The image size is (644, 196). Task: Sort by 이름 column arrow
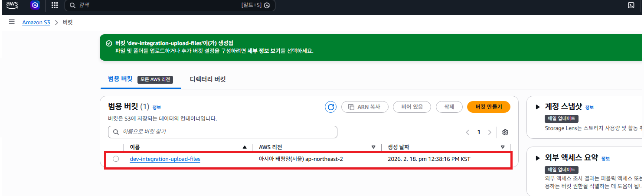(x=245, y=147)
